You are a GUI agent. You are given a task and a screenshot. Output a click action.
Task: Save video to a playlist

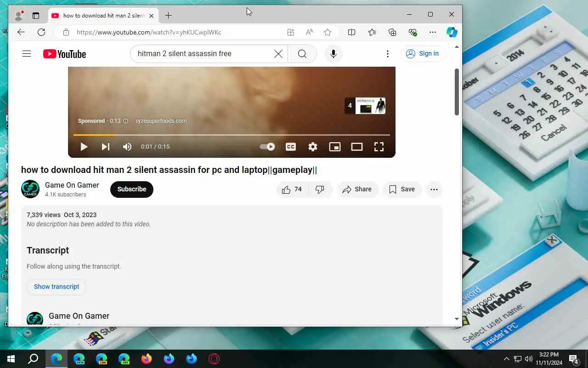coord(402,190)
